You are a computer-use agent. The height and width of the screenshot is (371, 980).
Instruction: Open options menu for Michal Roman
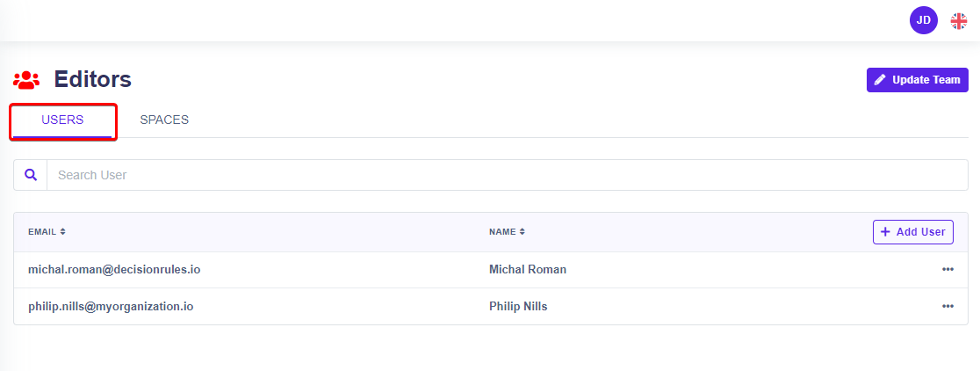pyautogui.click(x=948, y=270)
